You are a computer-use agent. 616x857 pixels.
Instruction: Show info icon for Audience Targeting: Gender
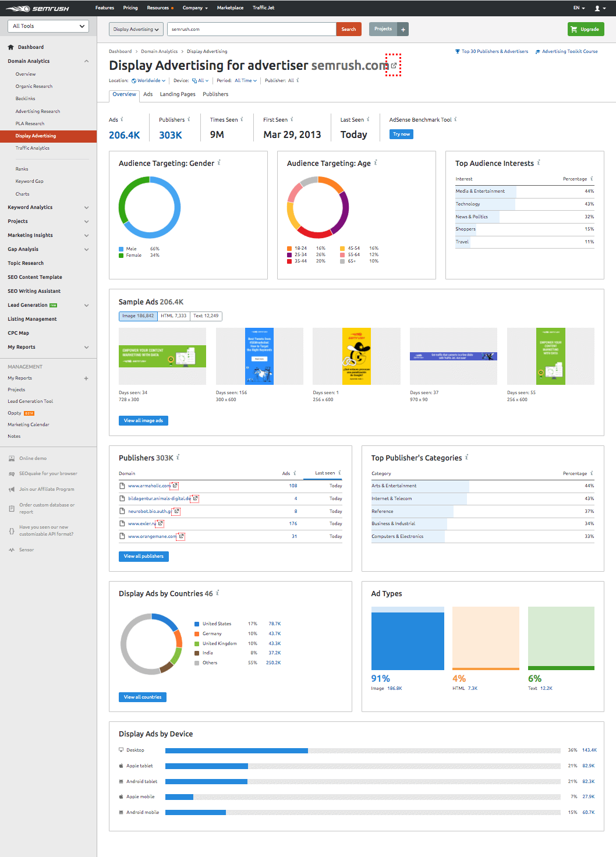click(219, 163)
